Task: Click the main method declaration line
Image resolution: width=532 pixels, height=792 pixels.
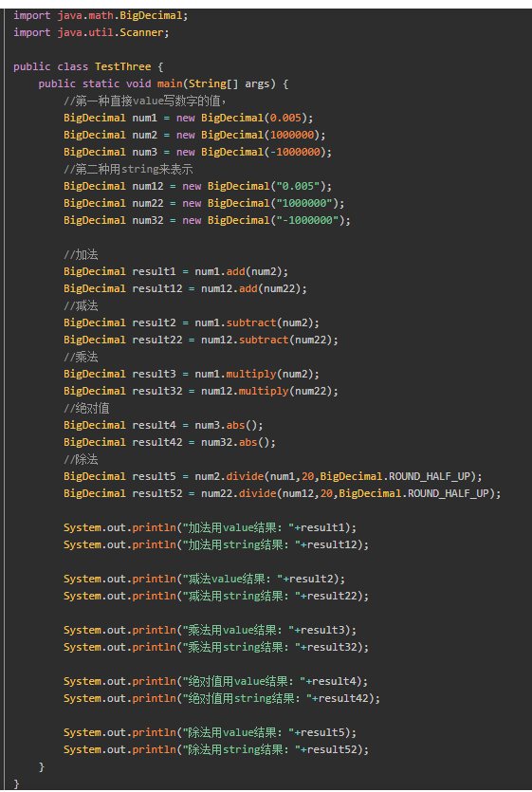Action: pyautogui.click(x=163, y=83)
